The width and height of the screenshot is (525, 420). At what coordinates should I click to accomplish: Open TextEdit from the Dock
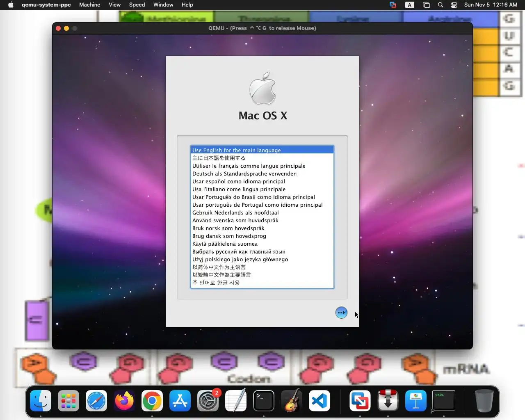tap(236, 400)
